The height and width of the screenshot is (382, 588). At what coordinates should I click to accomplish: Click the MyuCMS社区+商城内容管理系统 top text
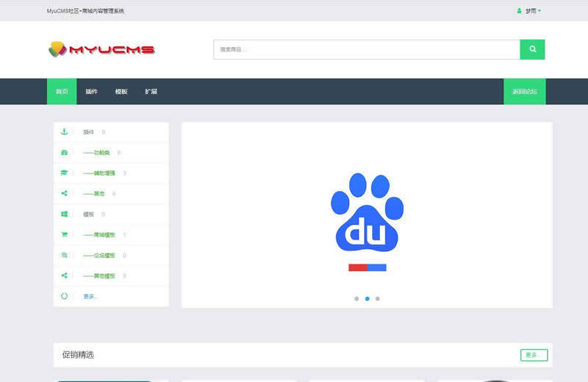click(85, 11)
